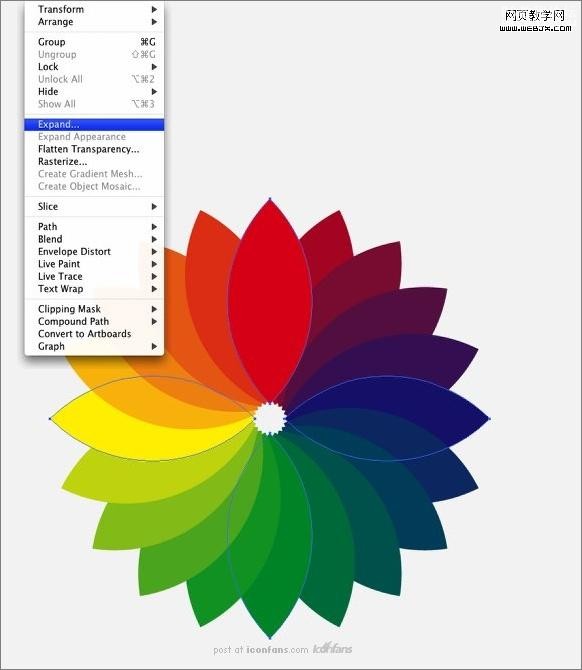Choose Convert to Artboards menu item
Image resolution: width=582 pixels, height=670 pixels.
tap(94, 334)
